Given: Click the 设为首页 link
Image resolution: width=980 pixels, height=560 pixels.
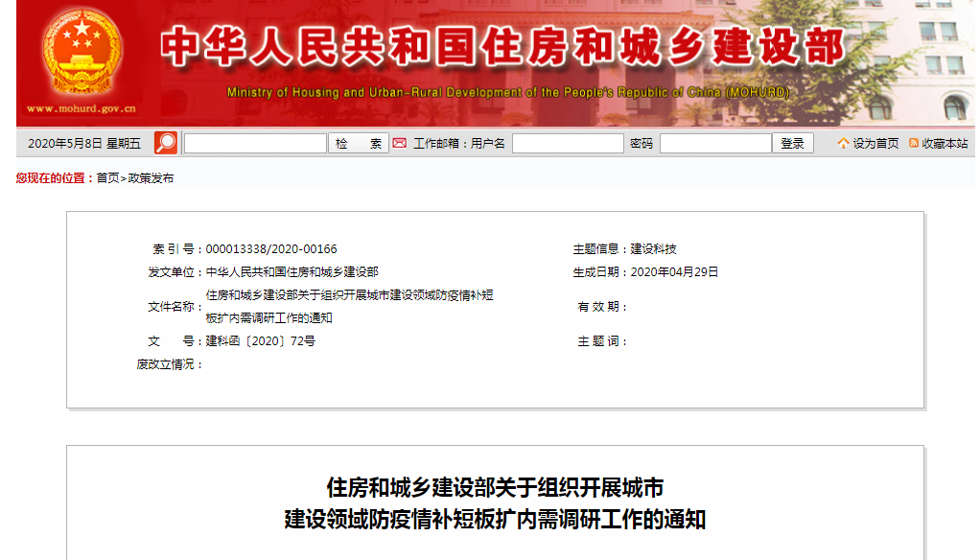Looking at the screenshot, I should tap(875, 143).
